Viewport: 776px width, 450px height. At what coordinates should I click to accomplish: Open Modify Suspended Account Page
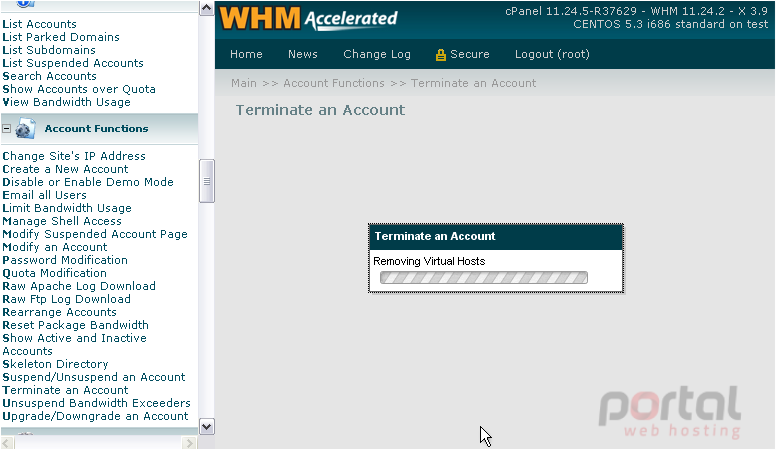[x=95, y=234]
